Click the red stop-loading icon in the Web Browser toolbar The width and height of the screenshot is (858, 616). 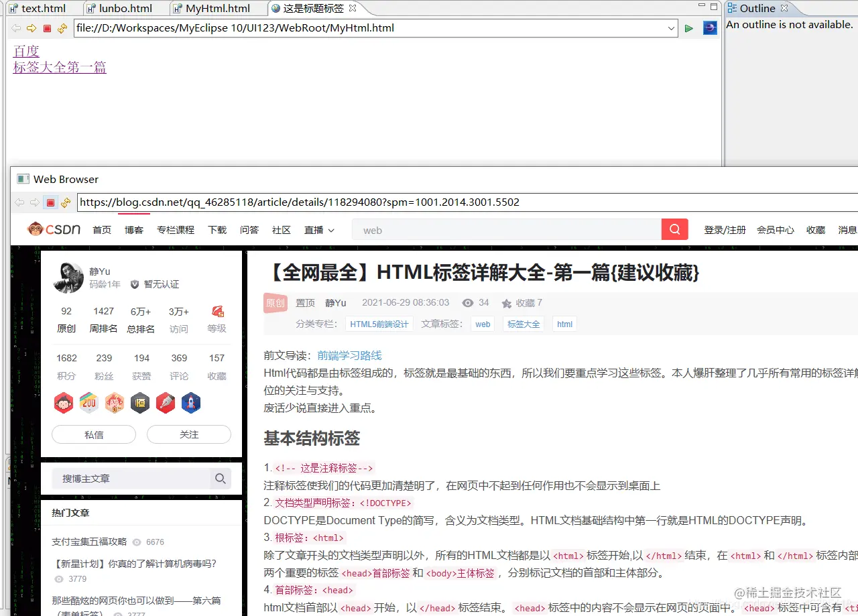pyautogui.click(x=50, y=202)
